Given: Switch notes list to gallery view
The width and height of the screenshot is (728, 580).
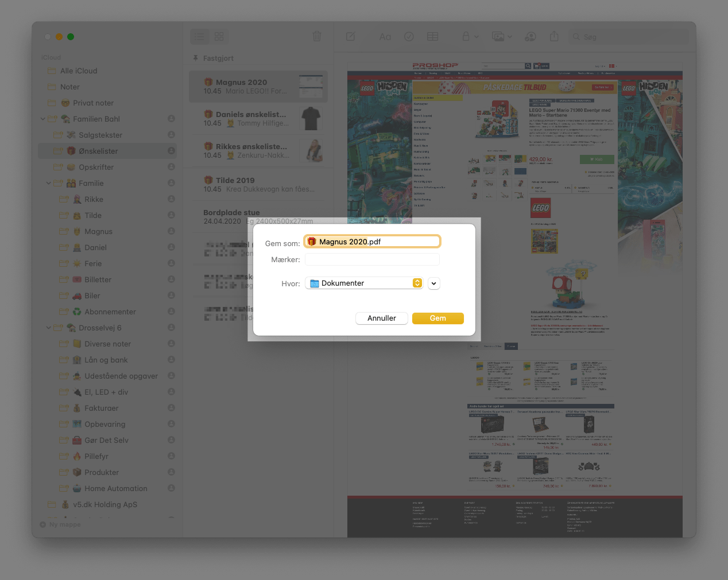Looking at the screenshot, I should 219,37.
